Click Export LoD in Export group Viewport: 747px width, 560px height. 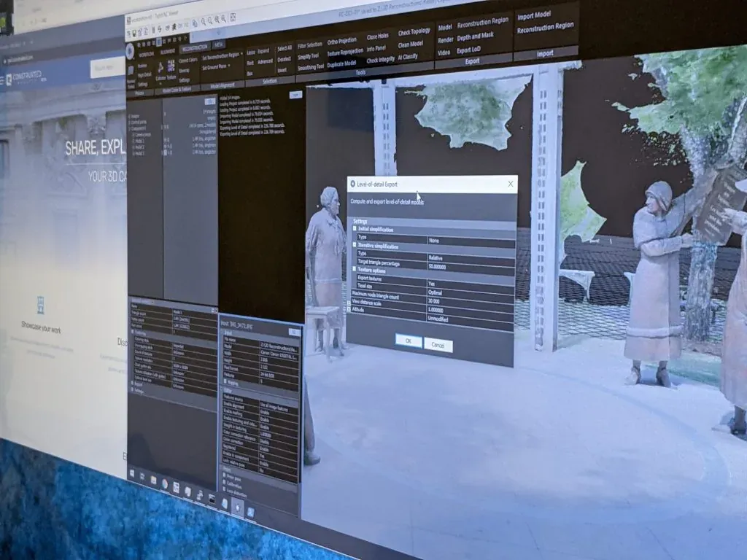pyautogui.click(x=468, y=50)
